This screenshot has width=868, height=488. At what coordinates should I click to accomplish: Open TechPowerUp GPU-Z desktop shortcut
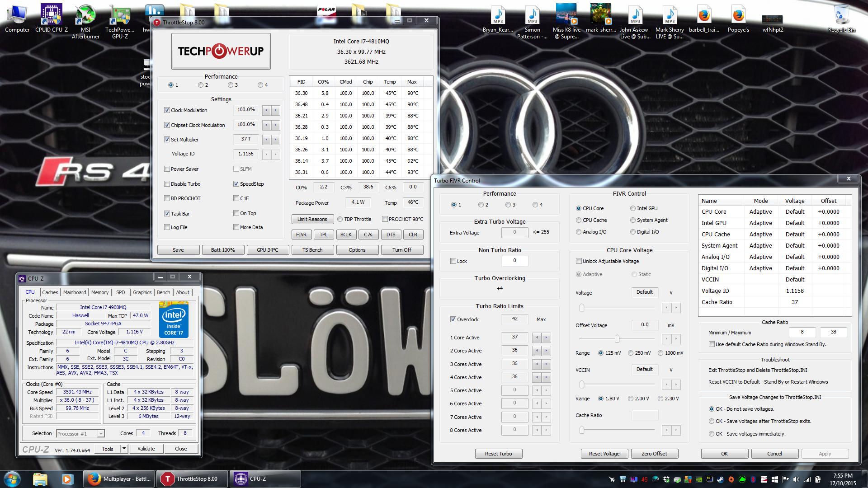pyautogui.click(x=120, y=21)
